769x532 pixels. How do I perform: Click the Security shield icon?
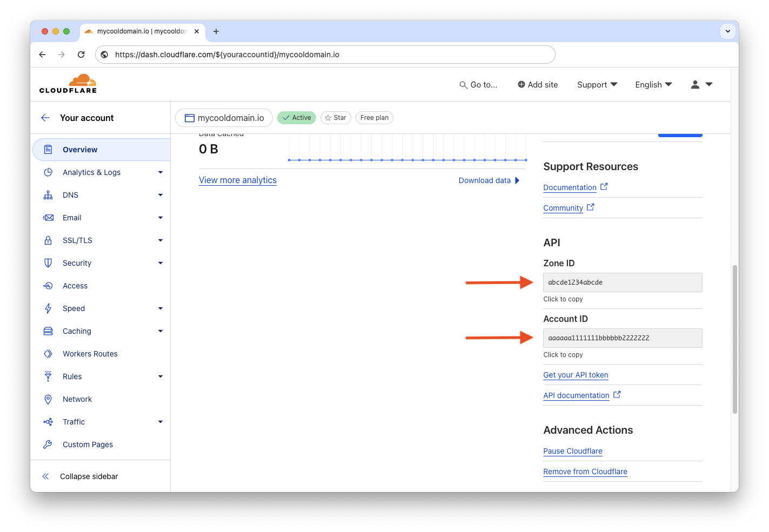[48, 263]
